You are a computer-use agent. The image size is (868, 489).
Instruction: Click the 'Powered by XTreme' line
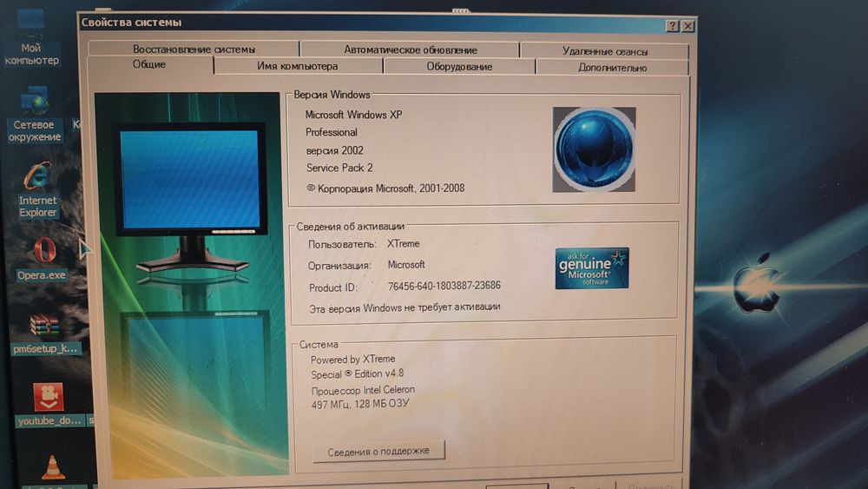[353, 359]
